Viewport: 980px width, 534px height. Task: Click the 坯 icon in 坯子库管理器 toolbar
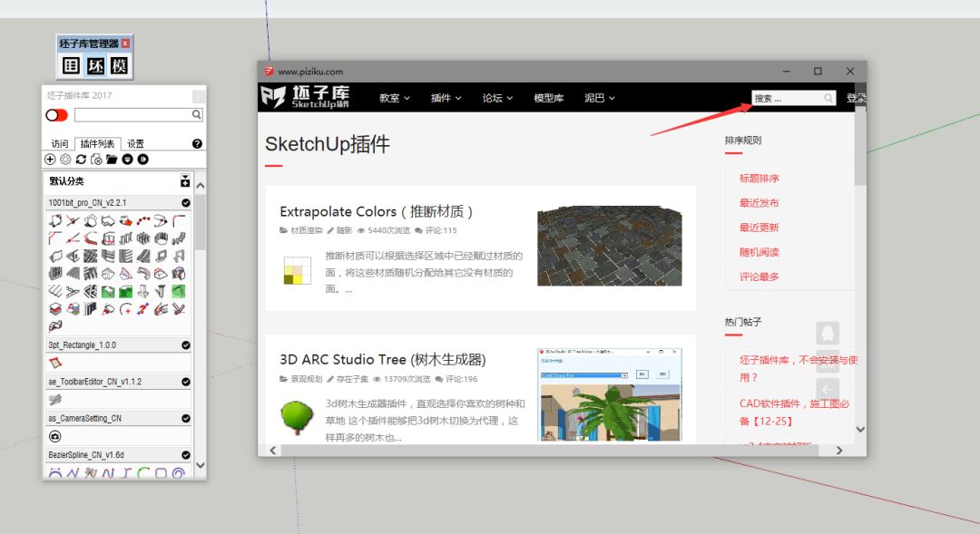tap(95, 65)
